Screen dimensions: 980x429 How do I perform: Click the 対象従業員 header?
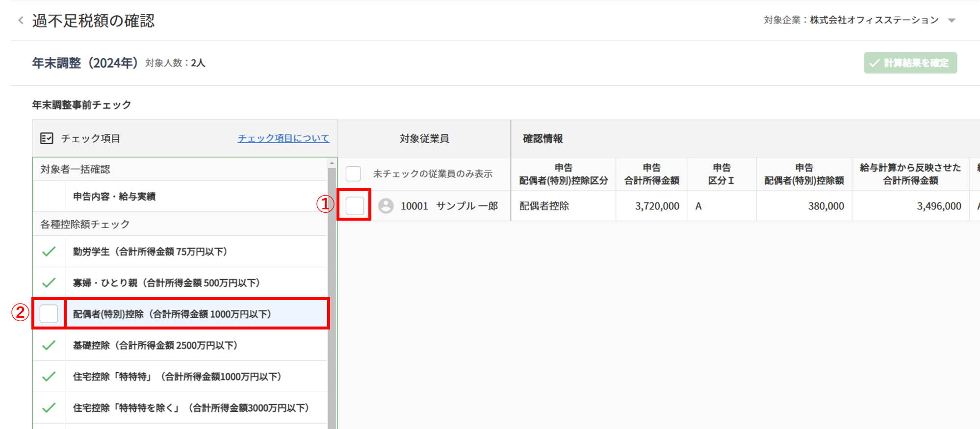click(x=424, y=139)
